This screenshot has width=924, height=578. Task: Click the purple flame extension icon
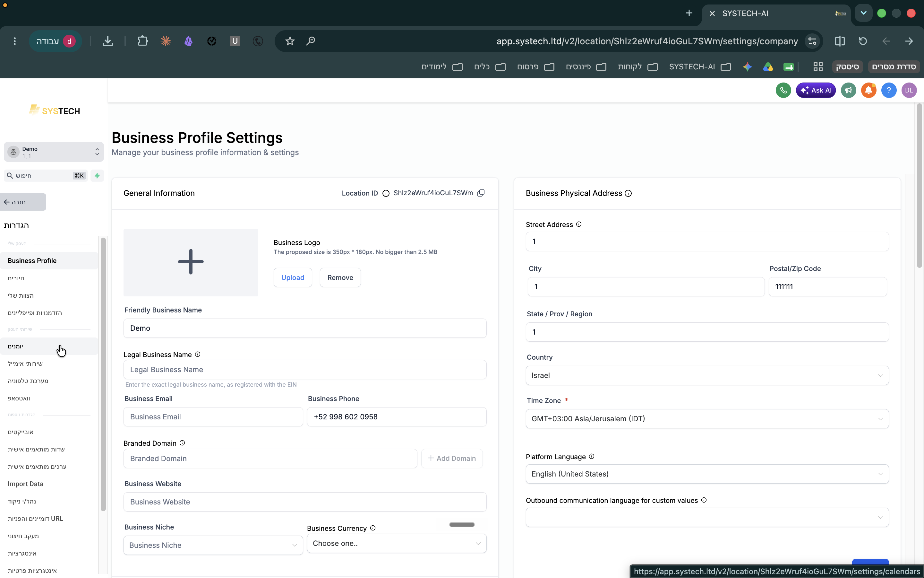[x=188, y=41]
